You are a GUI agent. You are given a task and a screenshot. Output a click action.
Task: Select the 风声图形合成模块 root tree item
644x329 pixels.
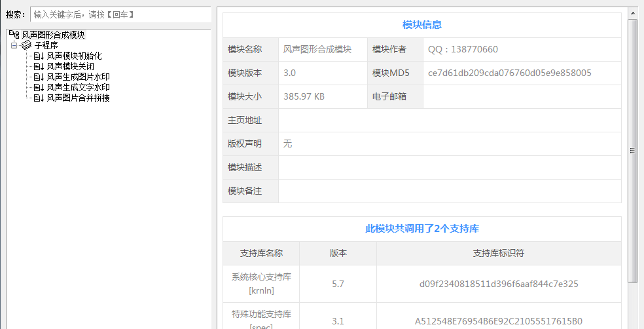[53, 35]
